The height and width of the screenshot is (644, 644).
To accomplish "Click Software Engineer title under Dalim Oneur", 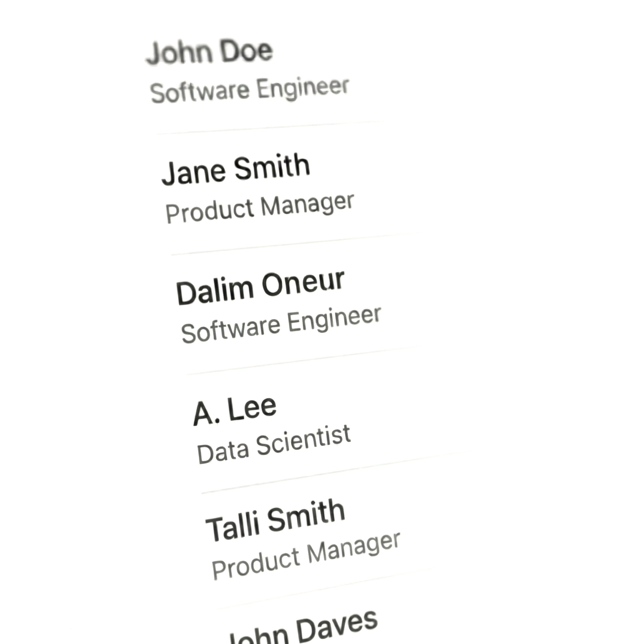I will click(281, 325).
